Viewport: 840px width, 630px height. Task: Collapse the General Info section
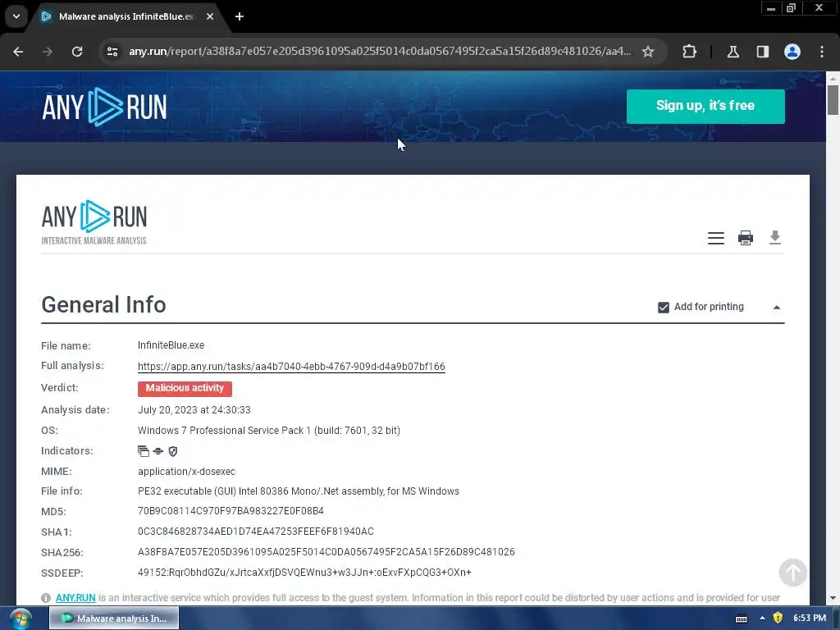pyautogui.click(x=777, y=308)
